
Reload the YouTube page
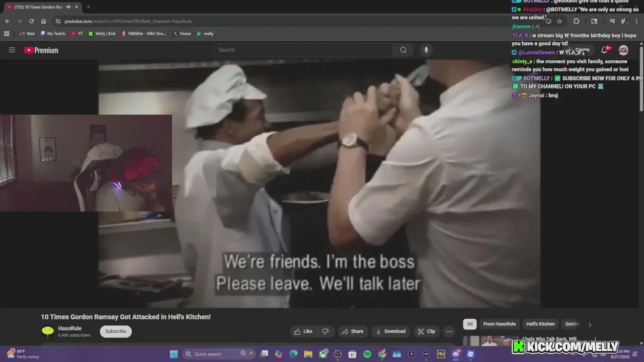coord(31,21)
